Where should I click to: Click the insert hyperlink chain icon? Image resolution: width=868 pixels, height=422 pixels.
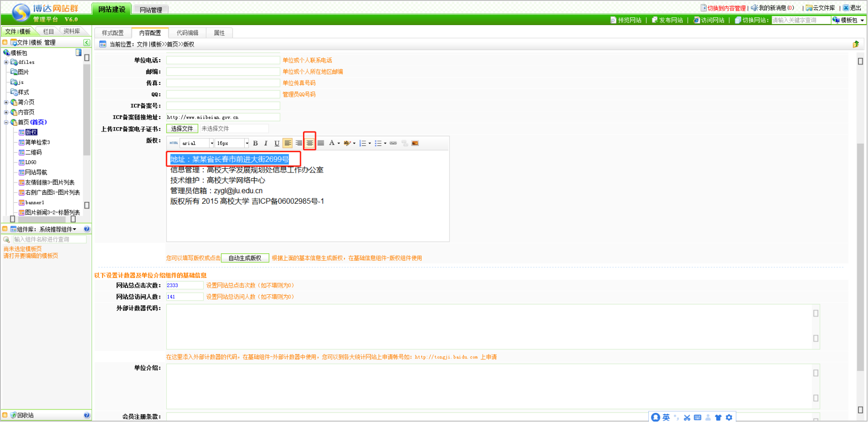click(393, 143)
